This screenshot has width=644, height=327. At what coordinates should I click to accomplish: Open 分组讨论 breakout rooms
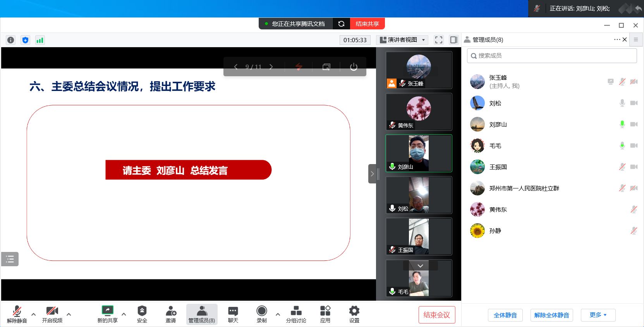[296, 314]
